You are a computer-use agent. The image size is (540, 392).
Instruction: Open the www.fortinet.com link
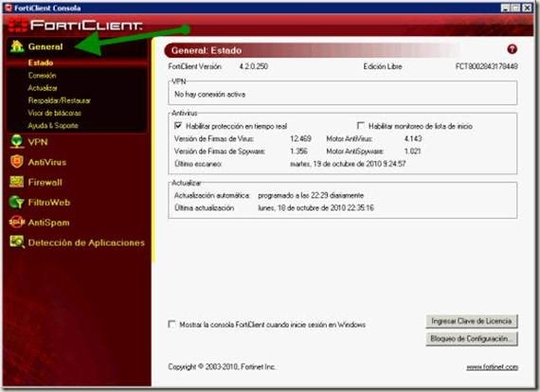point(492,367)
